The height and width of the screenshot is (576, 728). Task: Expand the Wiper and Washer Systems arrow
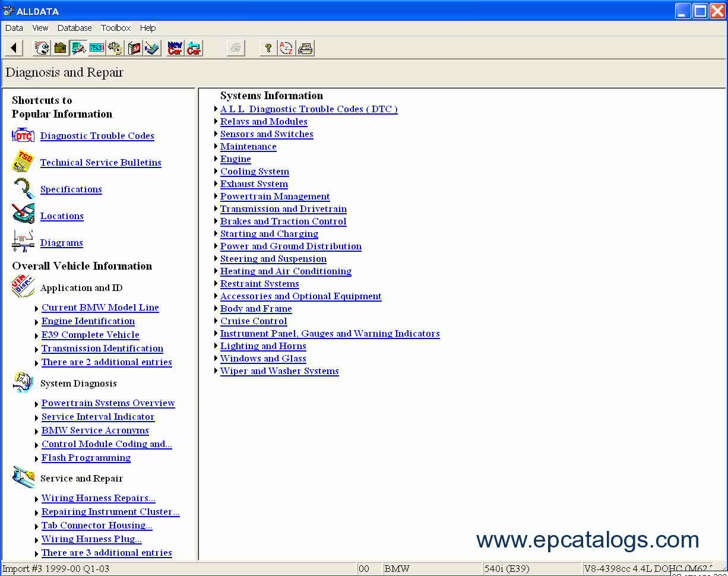[x=216, y=371]
